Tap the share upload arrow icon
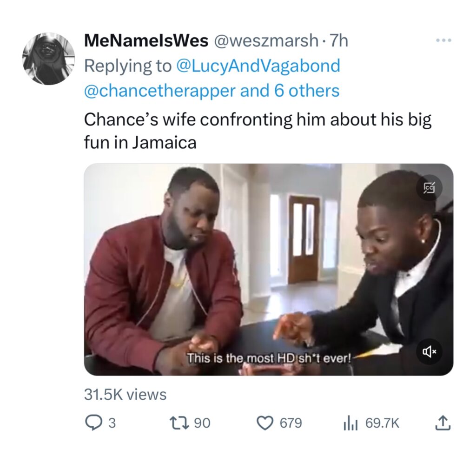 [443, 423]
